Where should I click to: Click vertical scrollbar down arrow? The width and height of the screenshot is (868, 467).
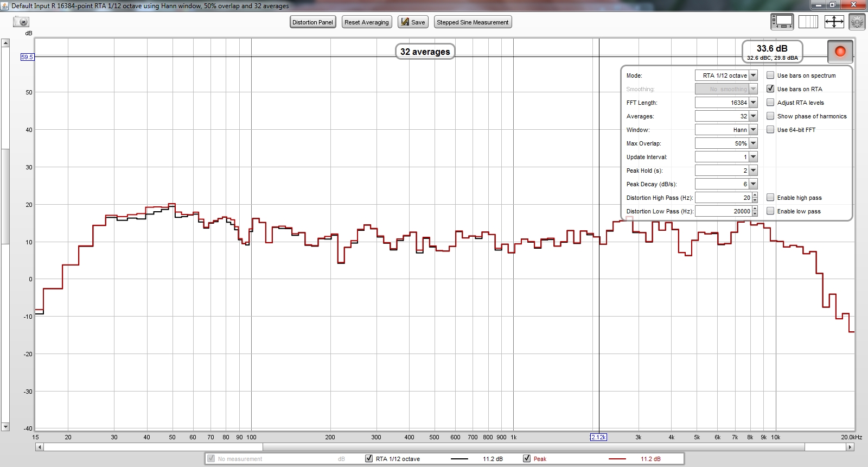point(5,427)
